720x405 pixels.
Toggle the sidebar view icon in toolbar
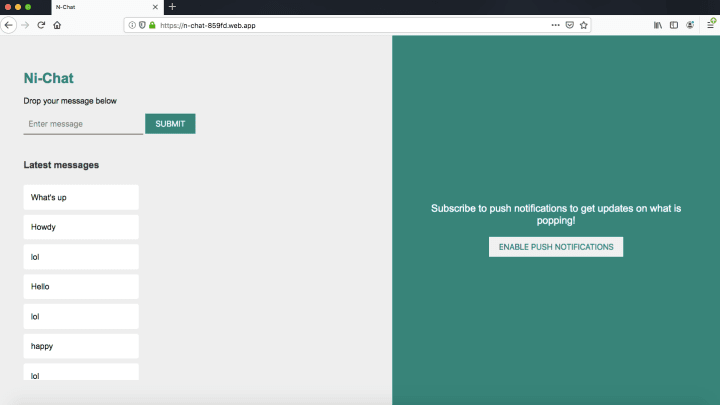click(674, 25)
